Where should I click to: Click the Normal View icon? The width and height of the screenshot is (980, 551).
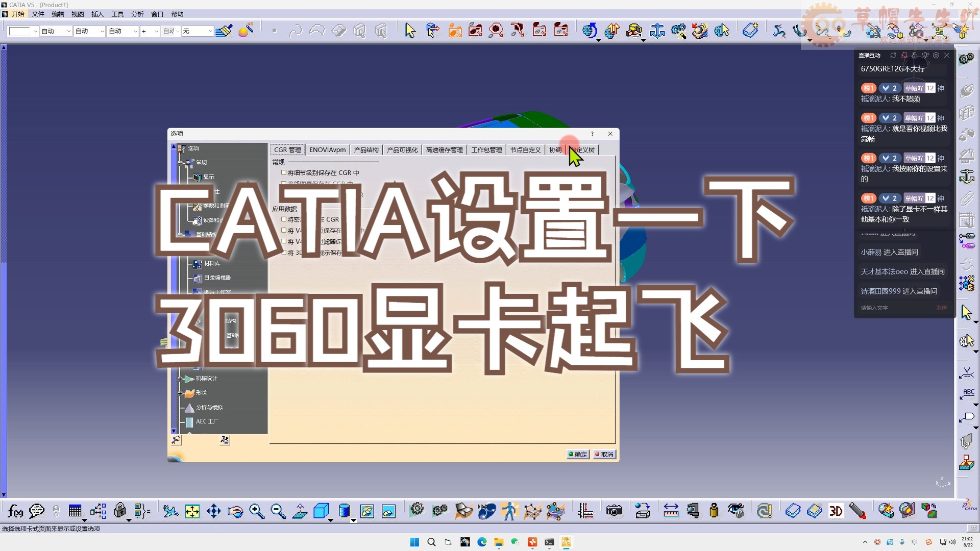coord(300,511)
